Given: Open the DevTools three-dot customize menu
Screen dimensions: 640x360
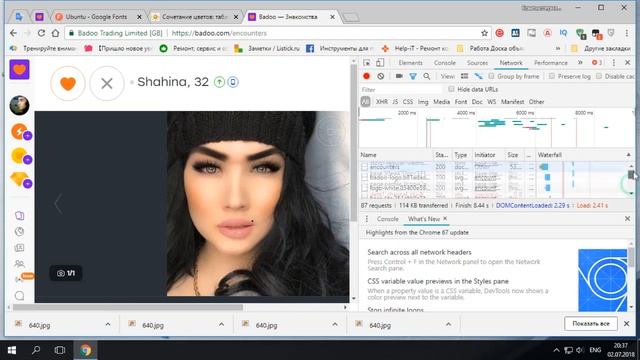Looking at the screenshot, I should tap(613, 63).
